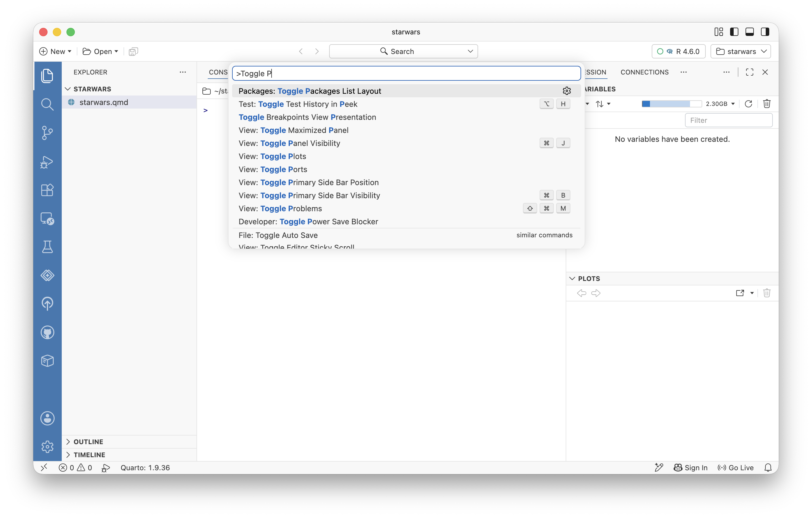The height and width of the screenshot is (518, 812).
Task: Open the Explorer view in the activity bar
Action: pyautogui.click(x=47, y=75)
